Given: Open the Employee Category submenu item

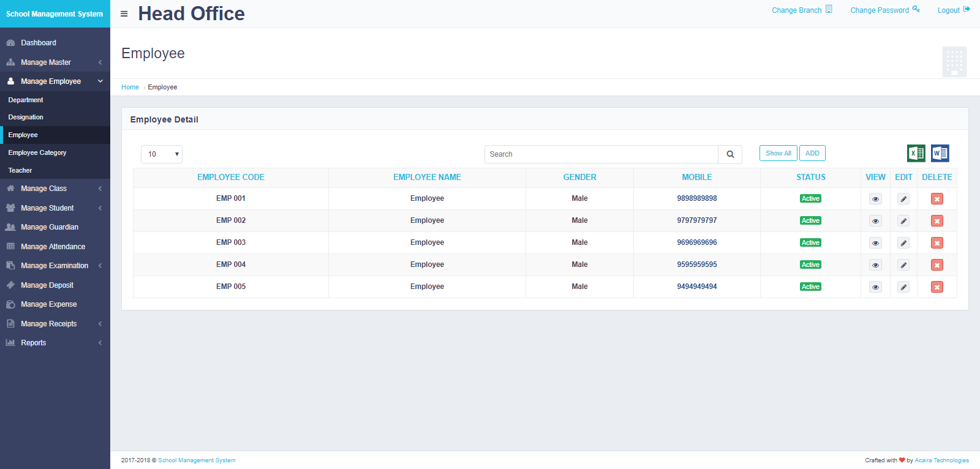Looking at the screenshot, I should point(37,152).
